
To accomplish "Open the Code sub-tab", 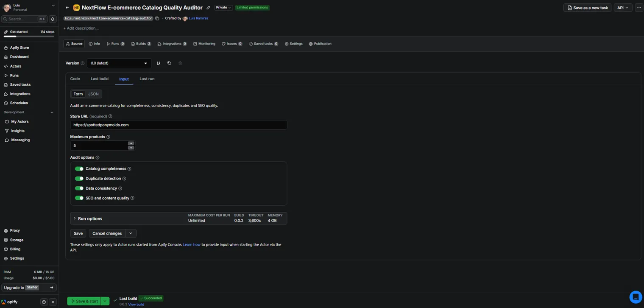I will (x=75, y=79).
